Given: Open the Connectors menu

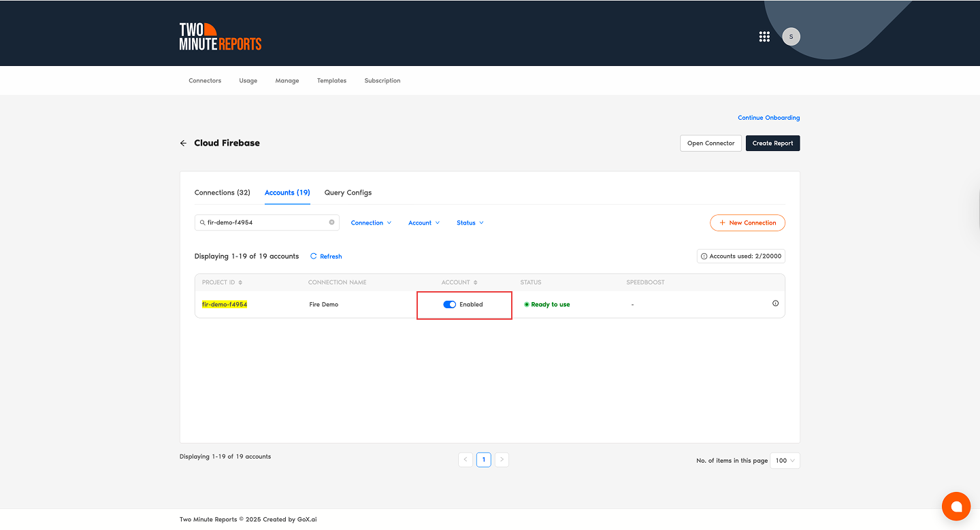Looking at the screenshot, I should (205, 80).
